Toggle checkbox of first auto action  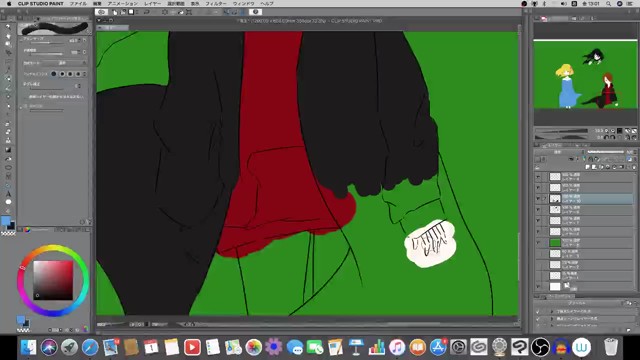pos(538,311)
